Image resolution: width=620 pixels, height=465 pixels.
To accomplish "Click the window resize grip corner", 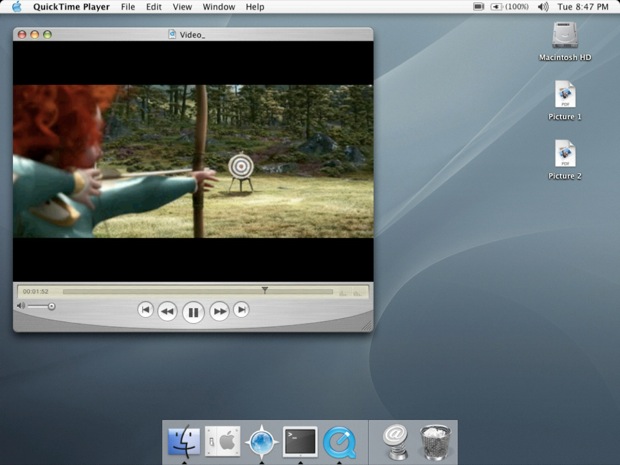I will click(x=367, y=325).
